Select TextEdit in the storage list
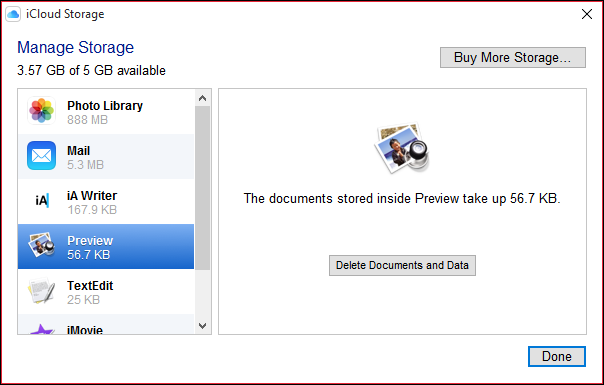The height and width of the screenshot is (385, 604). [x=106, y=291]
